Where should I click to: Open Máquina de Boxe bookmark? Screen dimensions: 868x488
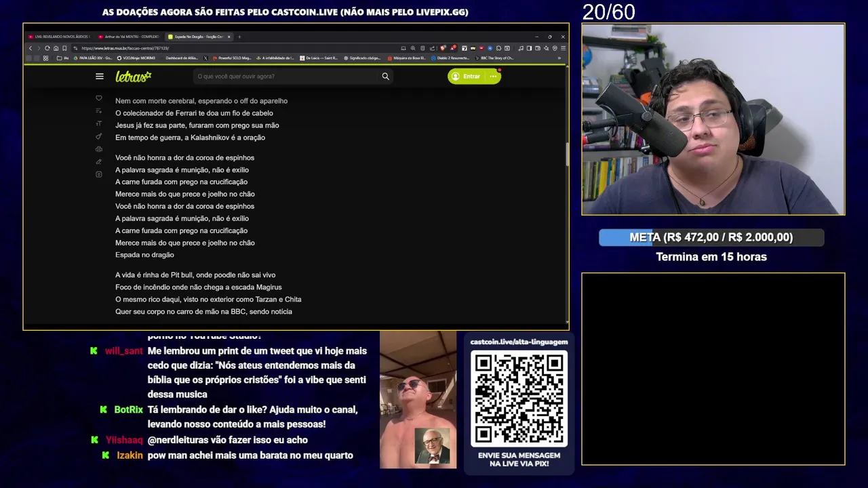pyautogui.click(x=407, y=58)
